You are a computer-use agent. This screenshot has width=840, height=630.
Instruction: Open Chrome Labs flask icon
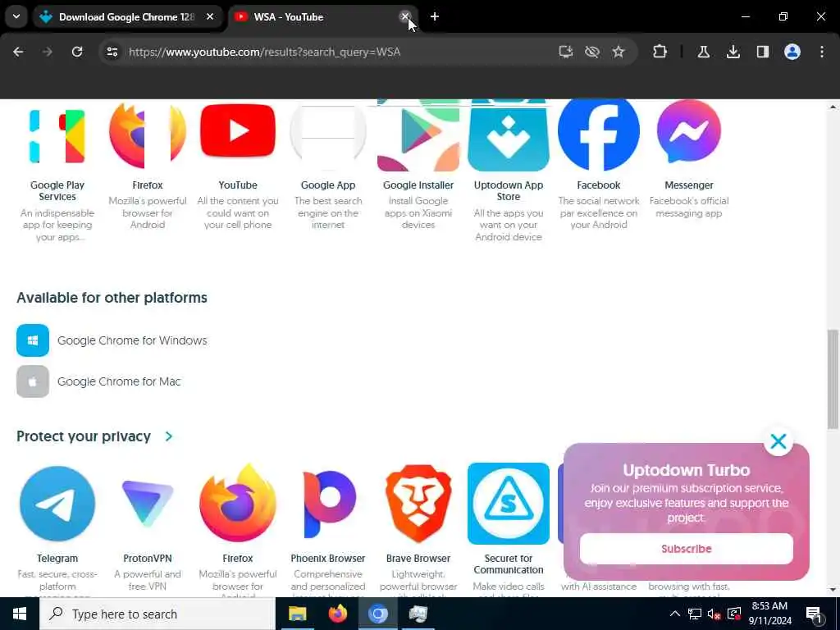pos(703,52)
